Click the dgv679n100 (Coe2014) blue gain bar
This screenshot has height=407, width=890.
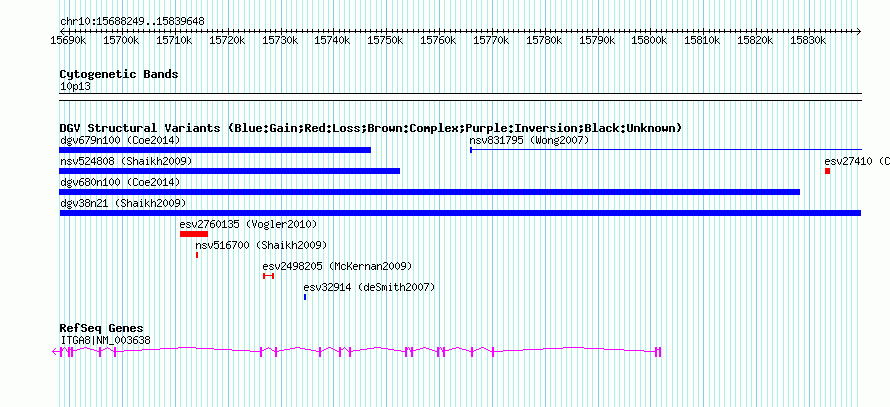click(x=215, y=150)
